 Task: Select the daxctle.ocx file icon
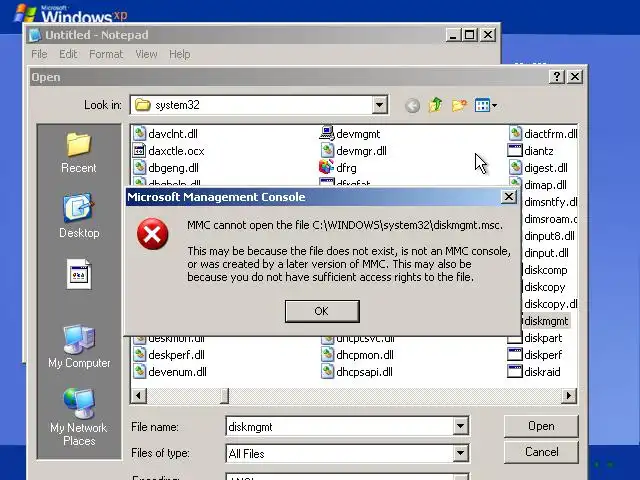[x=139, y=151]
